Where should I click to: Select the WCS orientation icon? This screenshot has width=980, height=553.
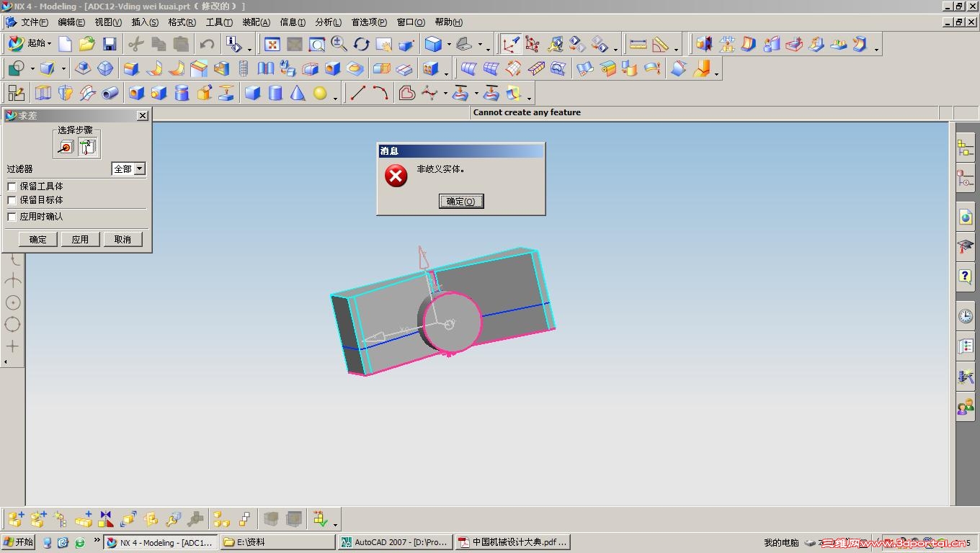pos(510,45)
